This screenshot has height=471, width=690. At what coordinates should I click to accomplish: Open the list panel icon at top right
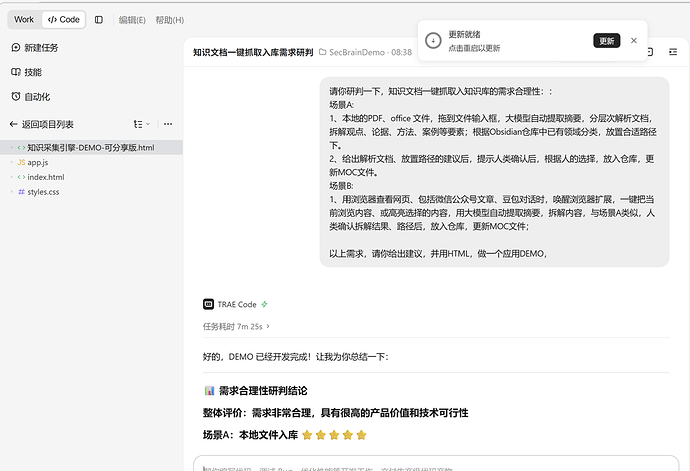click(673, 52)
